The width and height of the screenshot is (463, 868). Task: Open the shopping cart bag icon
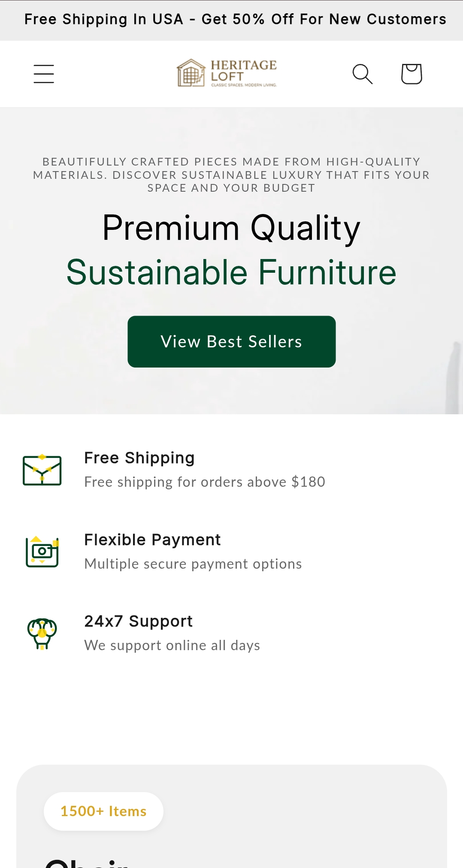click(412, 74)
